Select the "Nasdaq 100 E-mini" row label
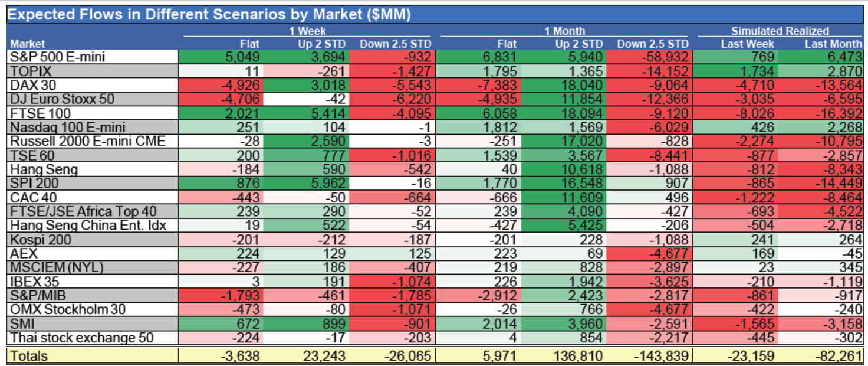Viewport: 868px width, 366px height. 67,127
